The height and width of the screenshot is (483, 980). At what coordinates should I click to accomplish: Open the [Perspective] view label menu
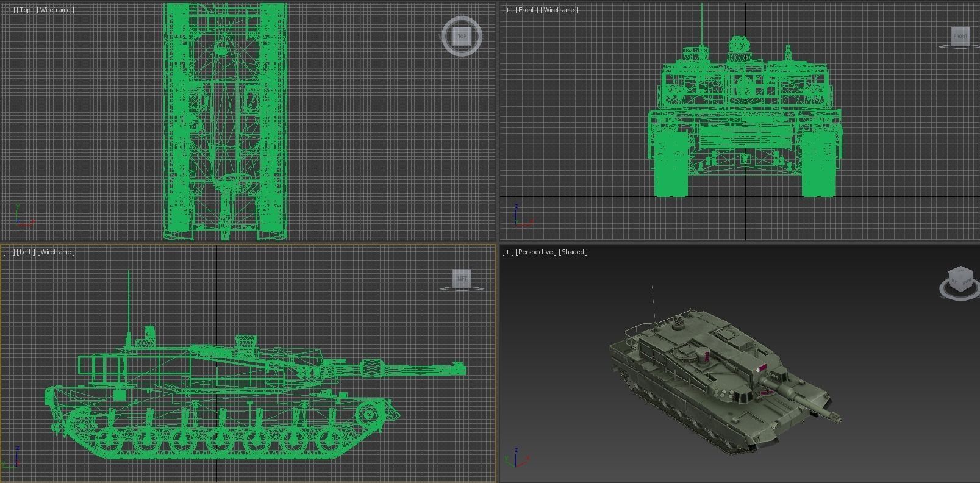tap(535, 252)
